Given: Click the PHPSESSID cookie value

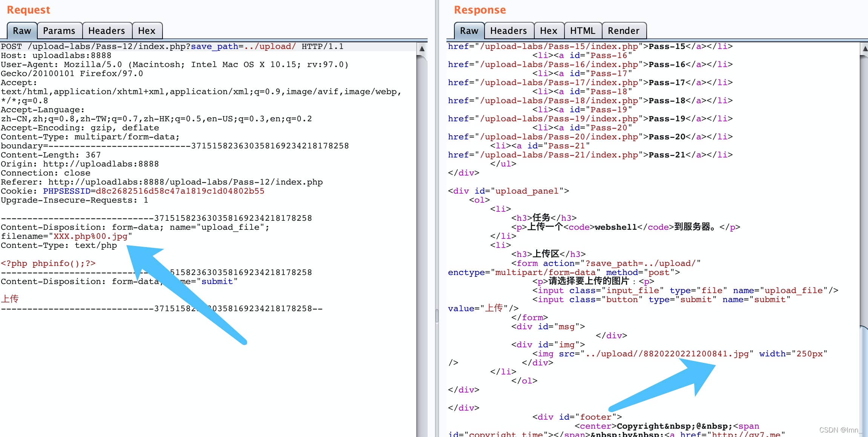Looking at the screenshot, I should click(x=180, y=191).
